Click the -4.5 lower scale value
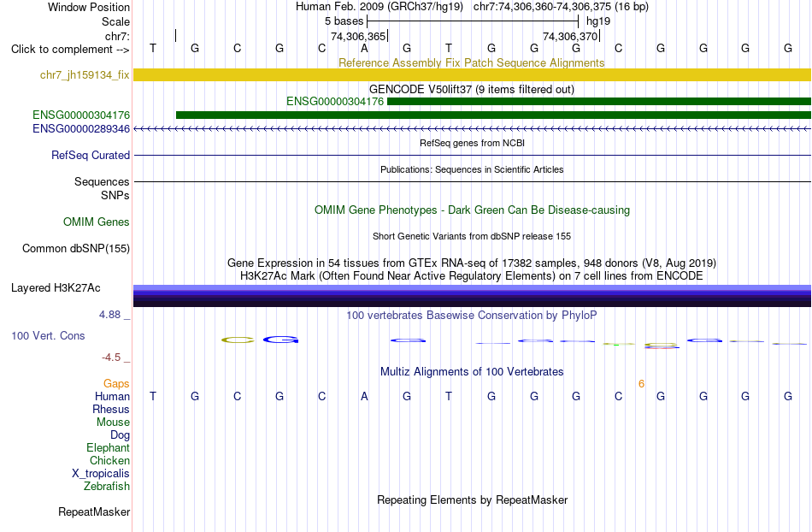The image size is (812, 532). tap(111, 358)
